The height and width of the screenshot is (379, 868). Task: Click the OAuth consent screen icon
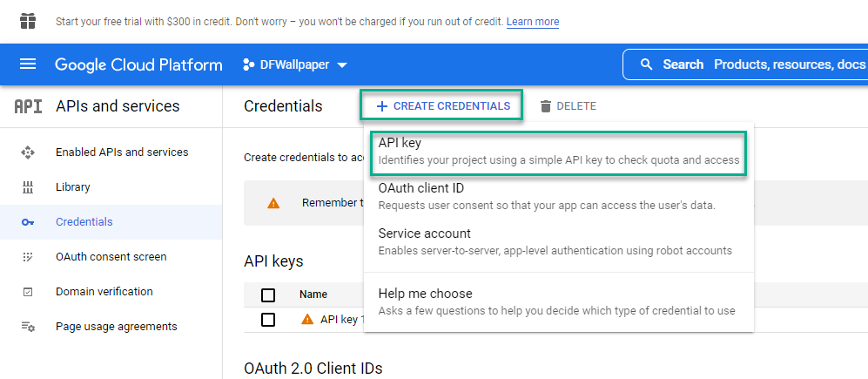pyautogui.click(x=28, y=257)
